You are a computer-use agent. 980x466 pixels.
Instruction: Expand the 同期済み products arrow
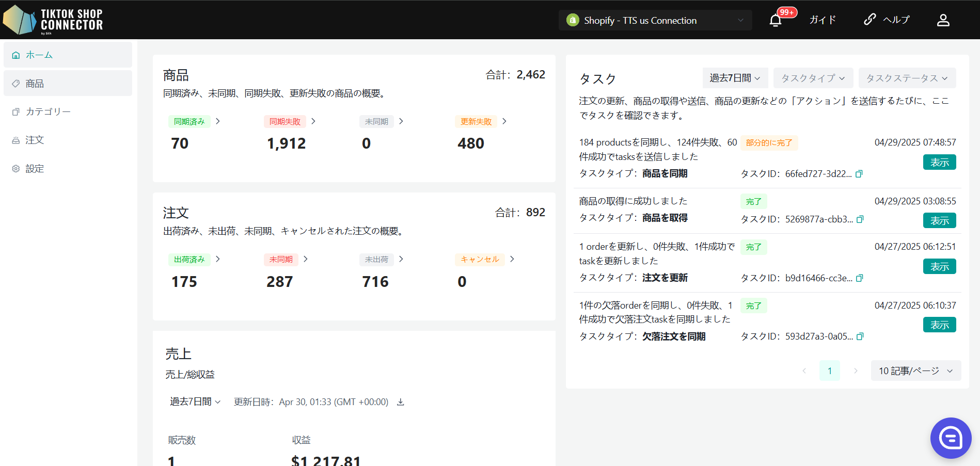218,121
